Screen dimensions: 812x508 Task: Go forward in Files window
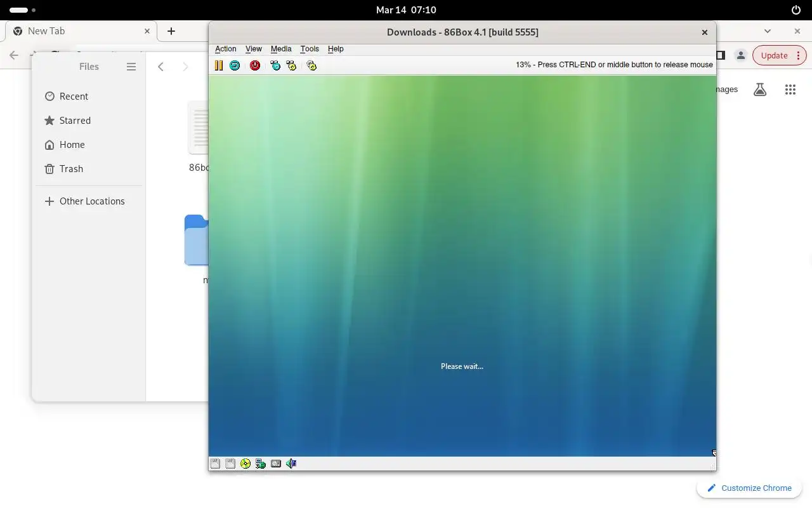185,67
